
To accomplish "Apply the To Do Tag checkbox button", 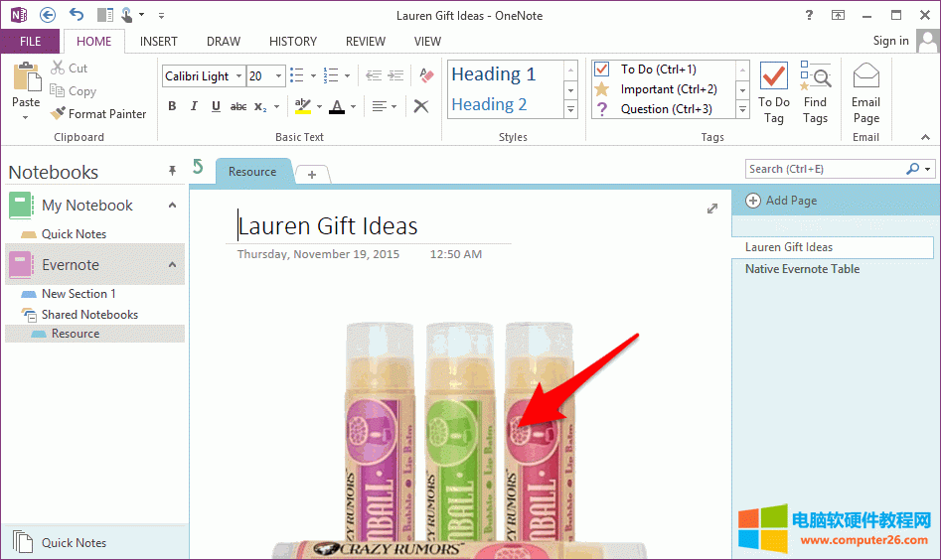I will (x=773, y=77).
